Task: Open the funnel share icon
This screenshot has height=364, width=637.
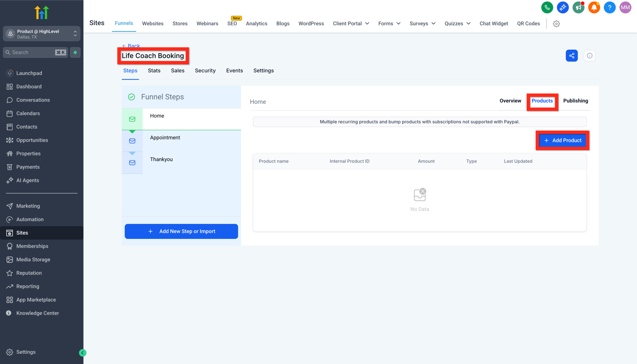Action: 572,55
